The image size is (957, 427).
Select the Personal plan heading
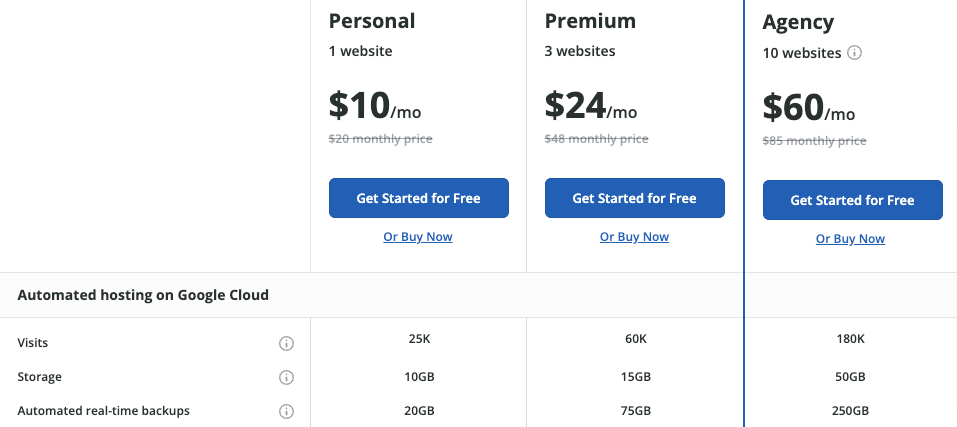pos(372,21)
